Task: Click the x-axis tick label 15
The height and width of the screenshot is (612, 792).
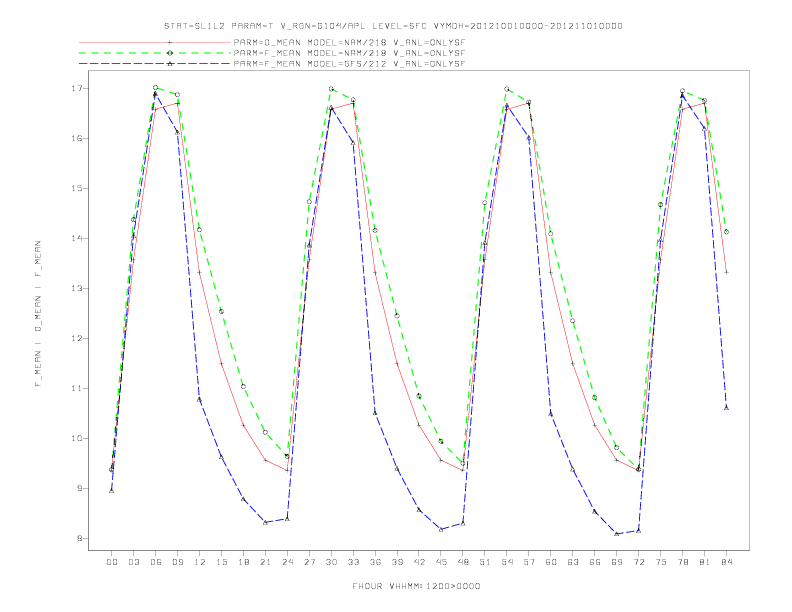Action: click(221, 562)
